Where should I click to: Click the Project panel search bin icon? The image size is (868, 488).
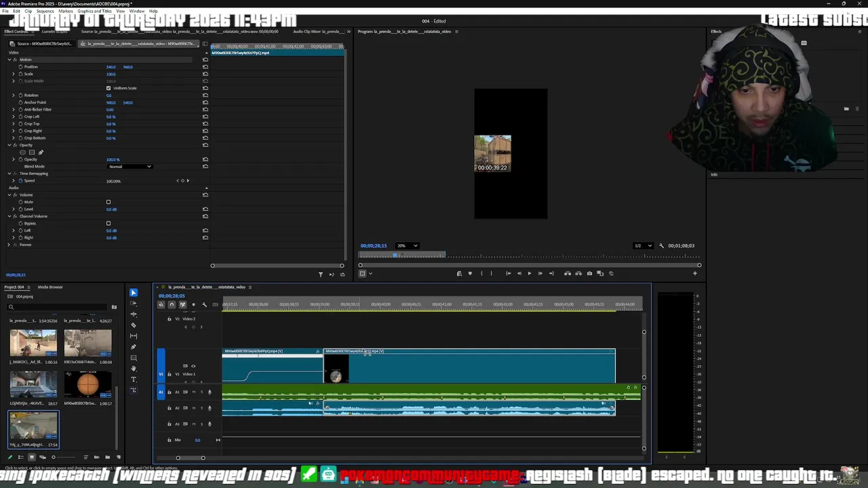point(114,307)
